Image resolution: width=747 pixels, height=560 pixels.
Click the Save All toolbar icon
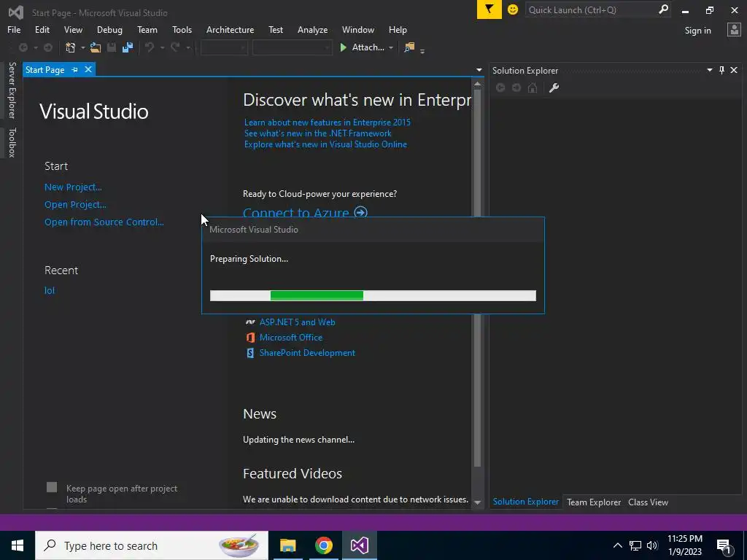click(x=127, y=47)
